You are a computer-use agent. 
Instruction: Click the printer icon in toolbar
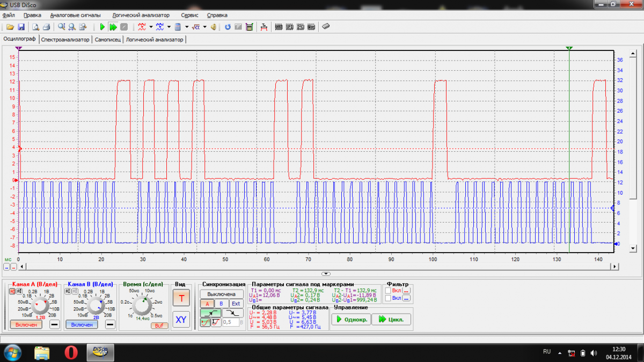tap(47, 27)
